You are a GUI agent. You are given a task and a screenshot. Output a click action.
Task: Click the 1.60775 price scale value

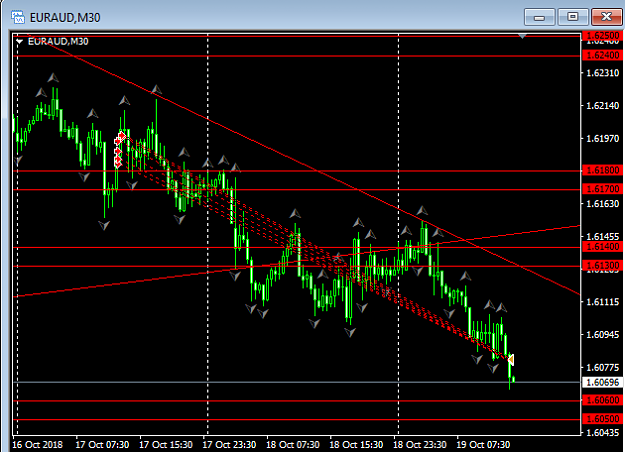click(603, 367)
